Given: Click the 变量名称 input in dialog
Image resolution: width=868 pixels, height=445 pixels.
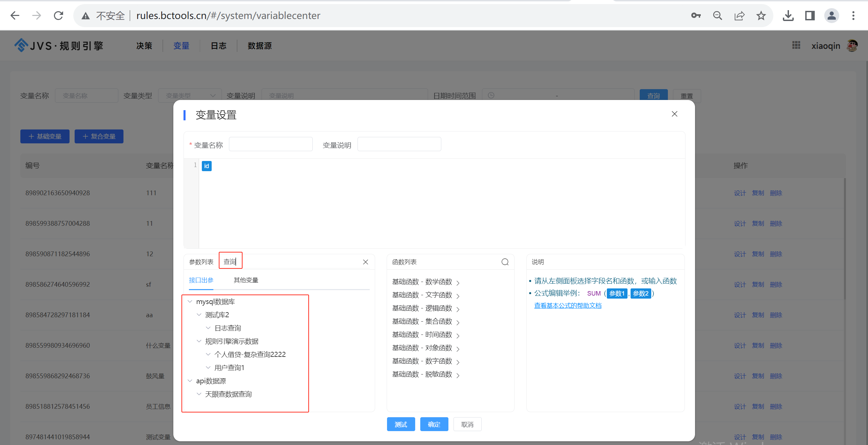Looking at the screenshot, I should (270, 144).
